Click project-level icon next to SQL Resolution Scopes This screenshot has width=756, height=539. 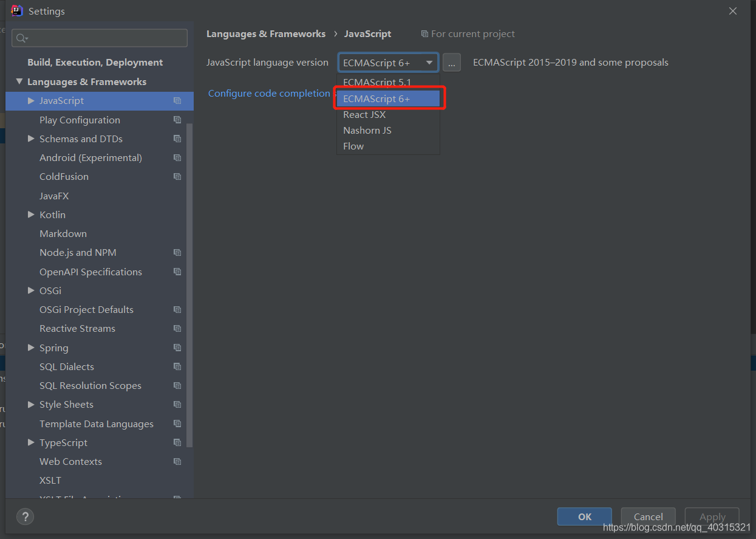pyautogui.click(x=177, y=385)
